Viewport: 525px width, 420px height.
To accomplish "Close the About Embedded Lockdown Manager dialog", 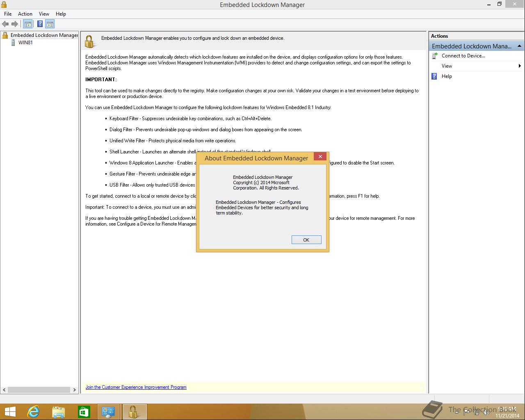I will (x=320, y=157).
